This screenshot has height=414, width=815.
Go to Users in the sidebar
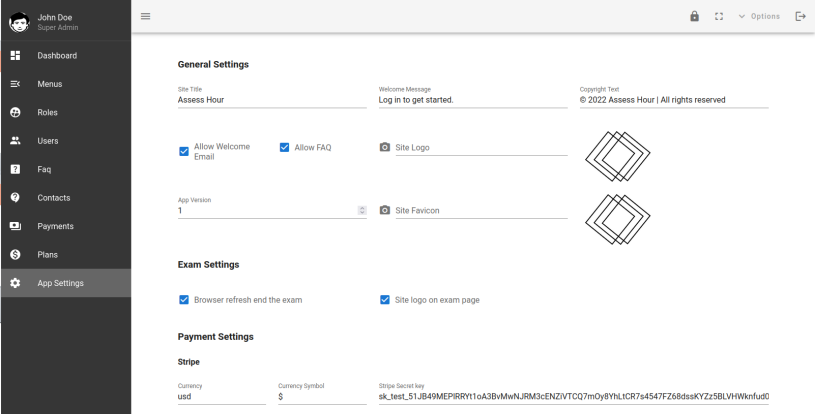click(x=50, y=141)
